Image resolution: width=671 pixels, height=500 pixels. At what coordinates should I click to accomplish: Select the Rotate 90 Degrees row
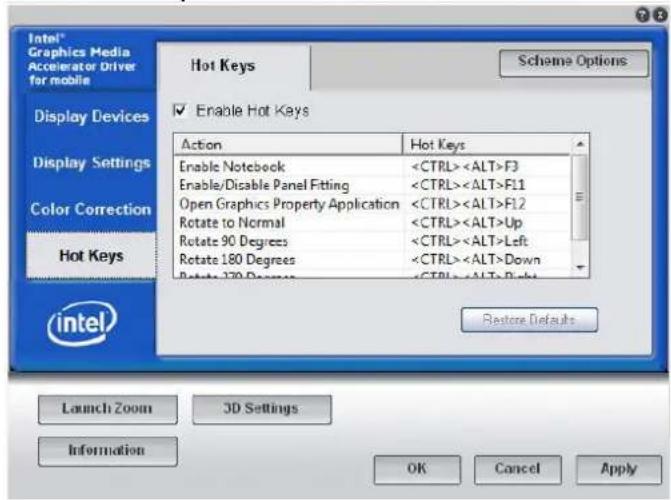tap(372, 241)
